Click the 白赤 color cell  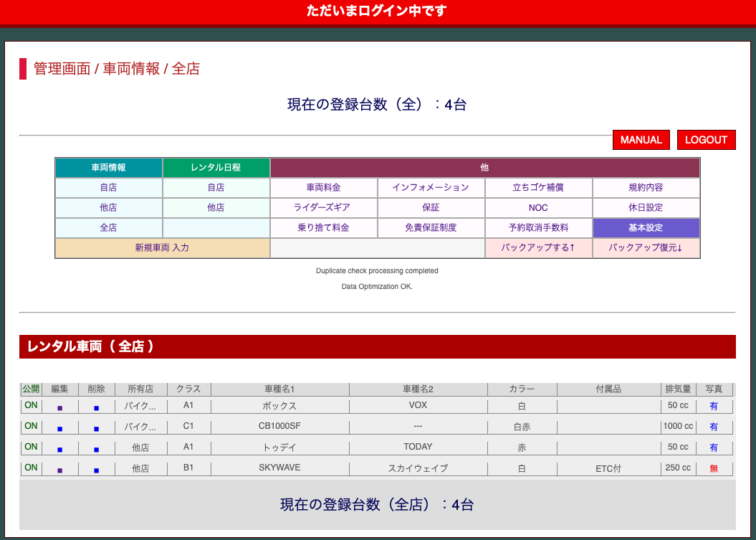(522, 427)
